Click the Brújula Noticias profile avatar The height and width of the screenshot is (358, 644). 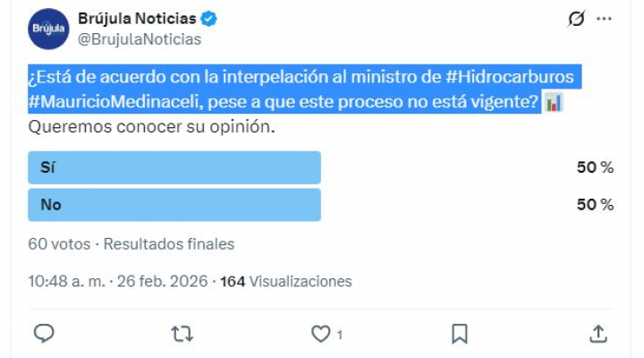(48, 29)
